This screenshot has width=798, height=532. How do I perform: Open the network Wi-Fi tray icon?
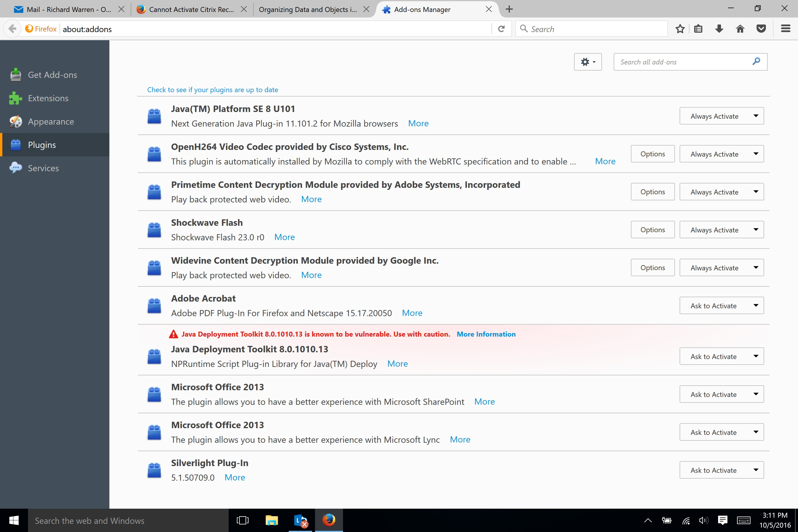point(686,520)
